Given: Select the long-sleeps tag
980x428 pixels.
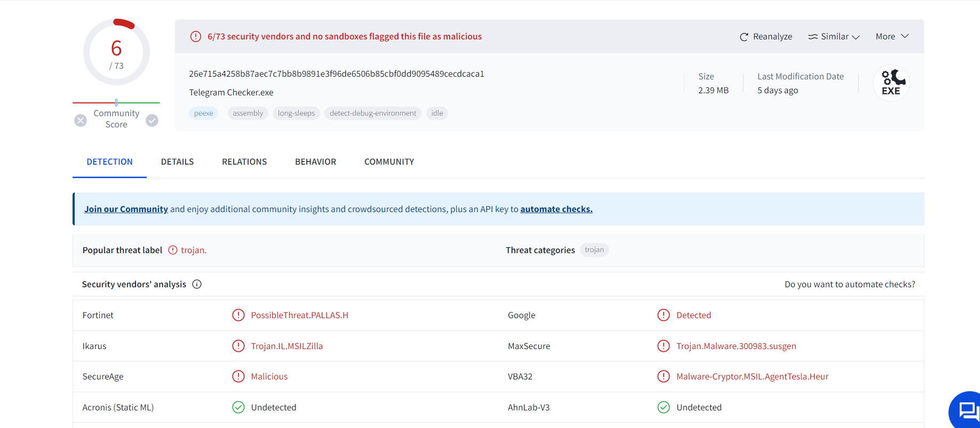Looking at the screenshot, I should pyautogui.click(x=296, y=113).
